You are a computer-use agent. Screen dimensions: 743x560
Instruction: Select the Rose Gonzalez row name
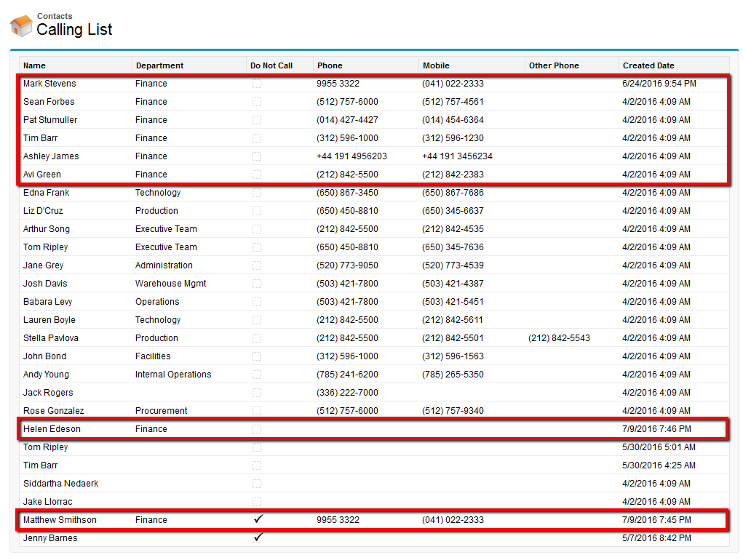click(53, 411)
